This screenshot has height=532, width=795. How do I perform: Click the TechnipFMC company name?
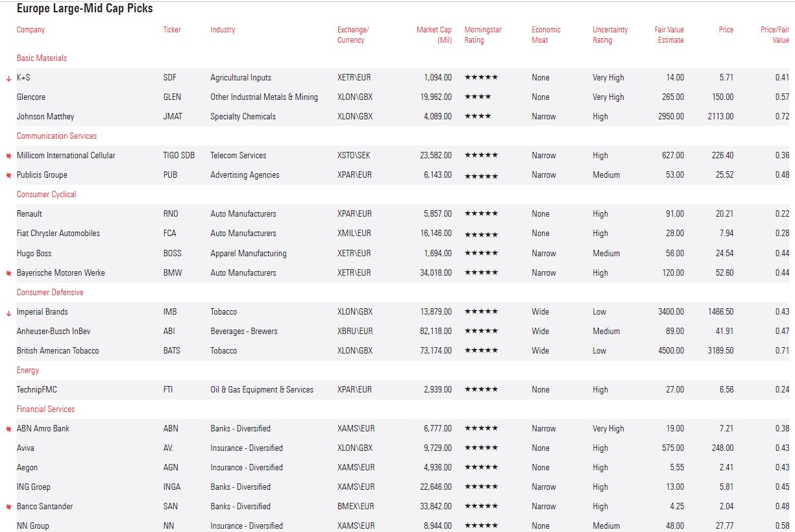coord(37,390)
